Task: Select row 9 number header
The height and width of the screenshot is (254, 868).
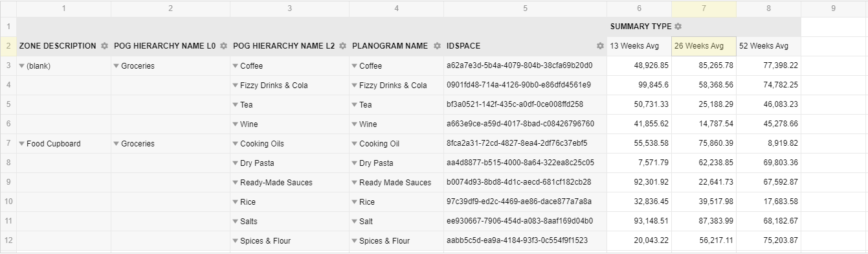Action: coord(8,183)
